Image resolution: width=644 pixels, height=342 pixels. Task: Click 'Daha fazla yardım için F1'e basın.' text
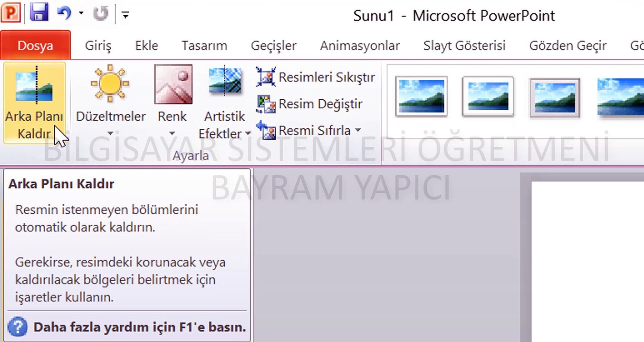pyautogui.click(x=140, y=327)
